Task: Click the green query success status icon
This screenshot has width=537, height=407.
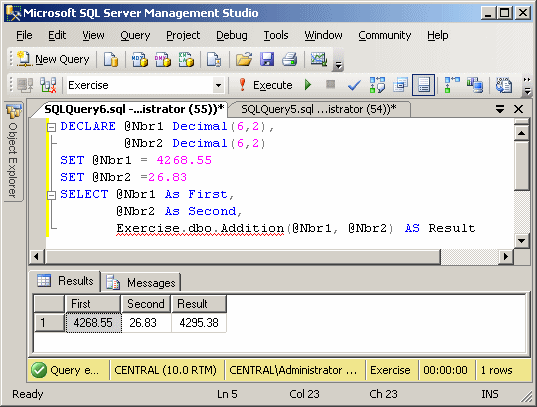Action: click(39, 370)
